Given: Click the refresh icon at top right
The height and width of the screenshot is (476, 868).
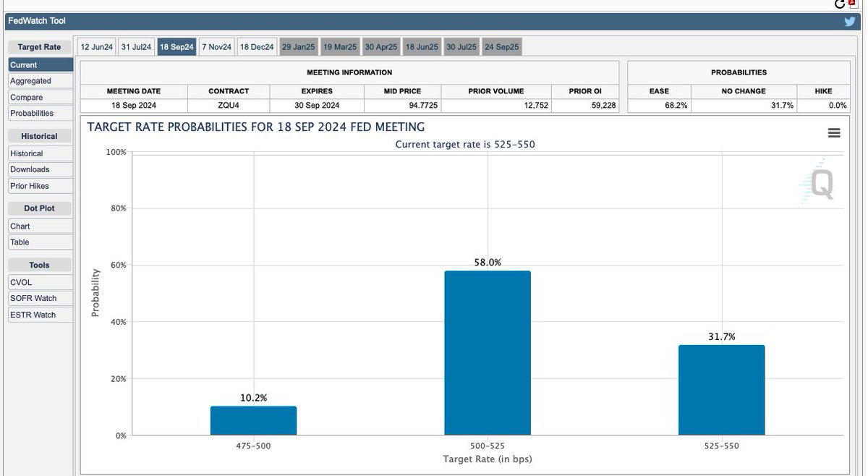Looking at the screenshot, I should click(840, 4).
